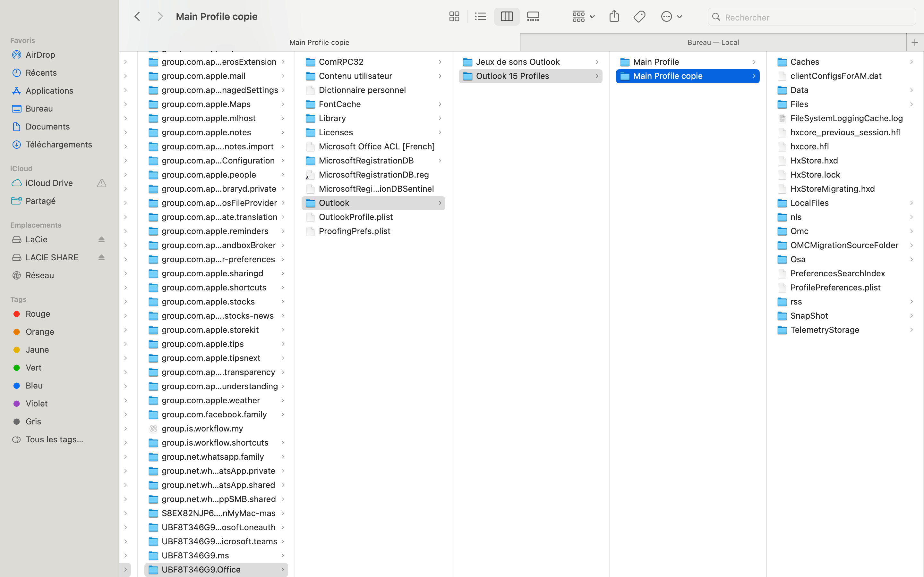Click the Share toolbar icon
The height and width of the screenshot is (577, 924).
coord(614,16)
